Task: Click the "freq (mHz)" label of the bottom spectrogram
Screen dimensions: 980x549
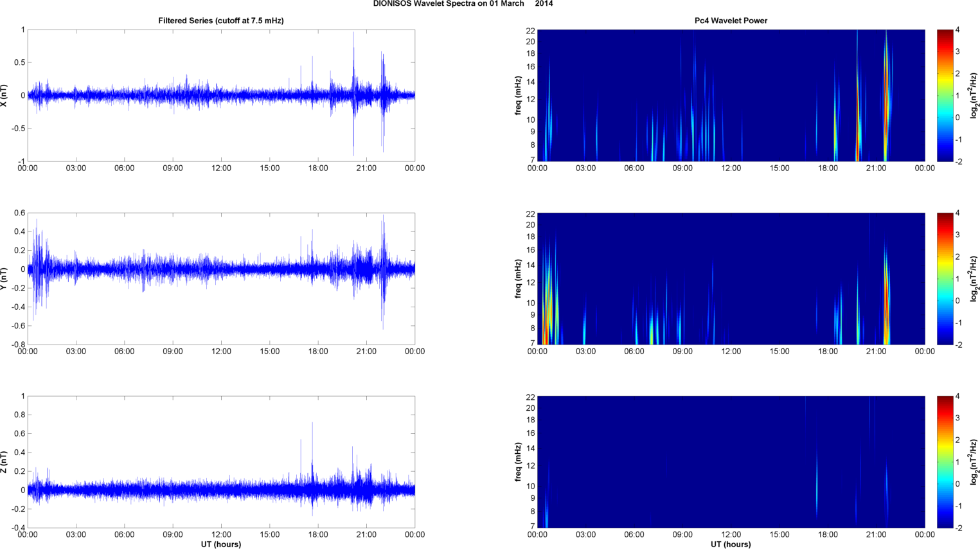Action: pos(517,462)
